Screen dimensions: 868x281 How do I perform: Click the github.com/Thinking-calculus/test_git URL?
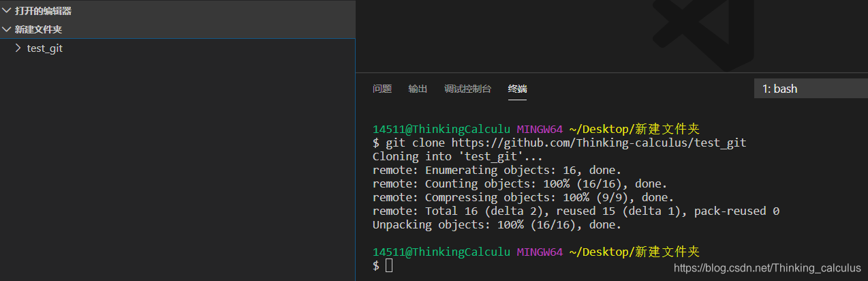tap(599, 143)
